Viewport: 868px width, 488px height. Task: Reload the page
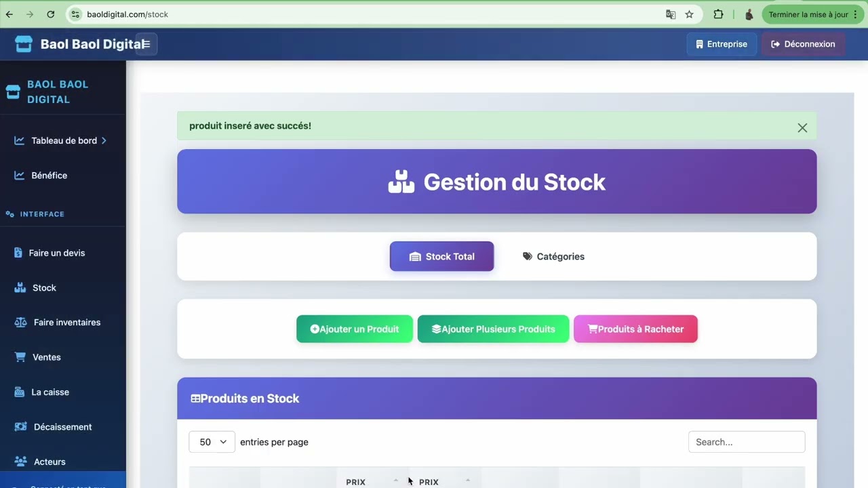(50, 14)
